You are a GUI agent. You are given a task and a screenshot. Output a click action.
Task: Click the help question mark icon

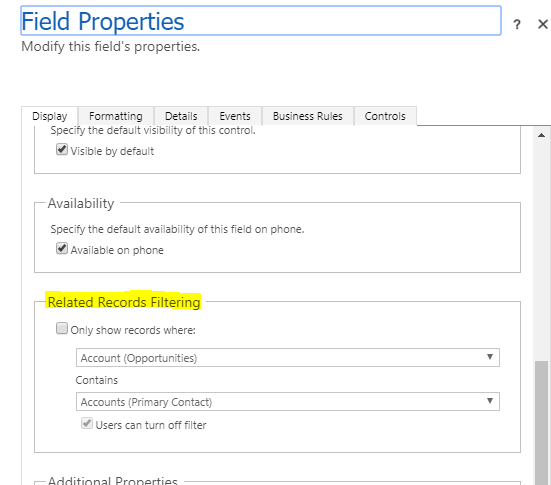(x=517, y=25)
